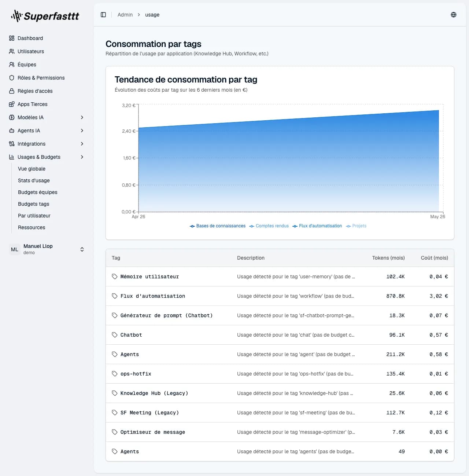
Task: Click the Usages & Budgets chart icon
Action: (x=12, y=157)
